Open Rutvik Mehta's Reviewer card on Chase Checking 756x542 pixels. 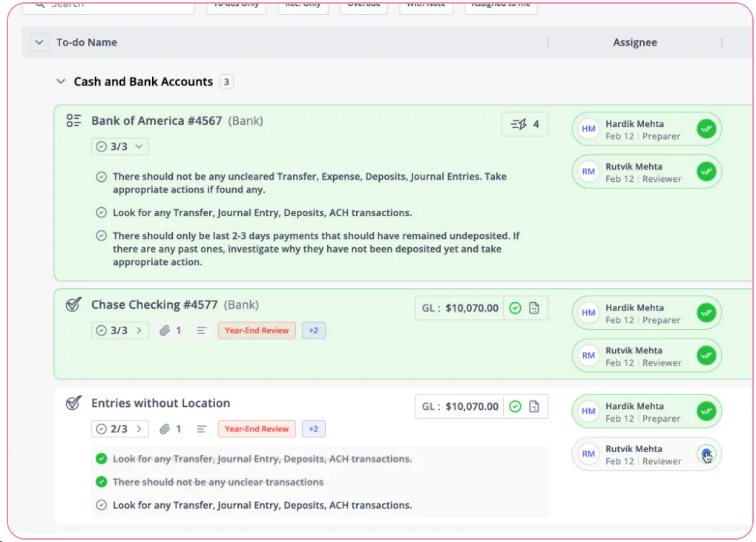coord(646,355)
